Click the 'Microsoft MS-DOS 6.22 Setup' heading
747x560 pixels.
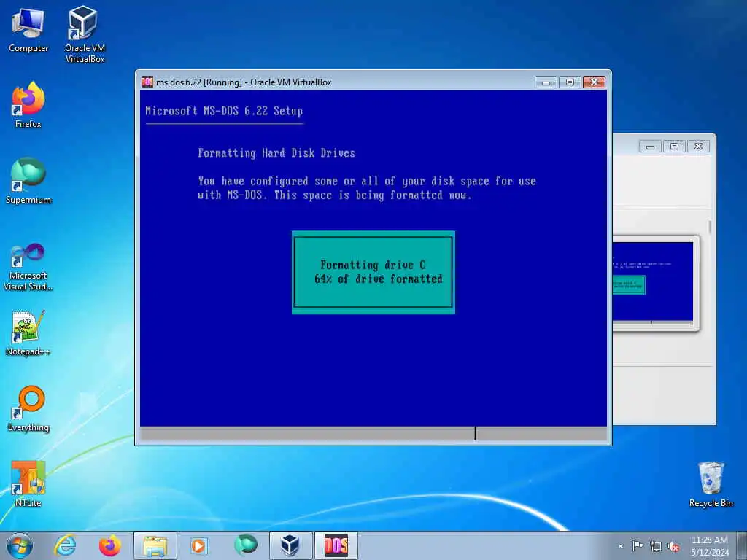click(x=224, y=111)
